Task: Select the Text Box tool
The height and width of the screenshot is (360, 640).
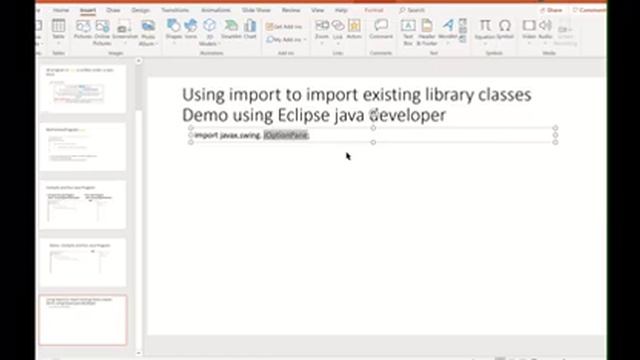Action: pyautogui.click(x=408, y=32)
